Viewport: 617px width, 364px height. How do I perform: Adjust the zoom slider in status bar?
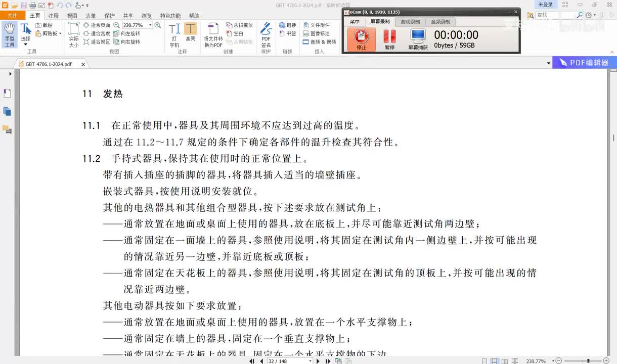[x=588, y=361]
